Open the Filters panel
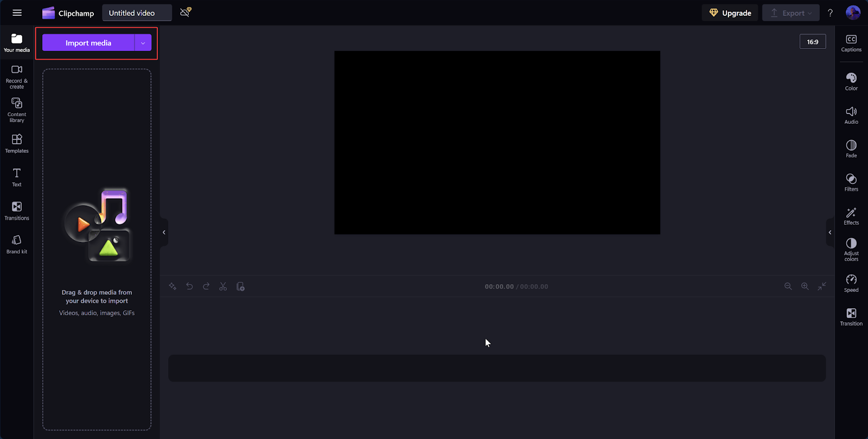Screen dimensions: 868x439 (851, 182)
